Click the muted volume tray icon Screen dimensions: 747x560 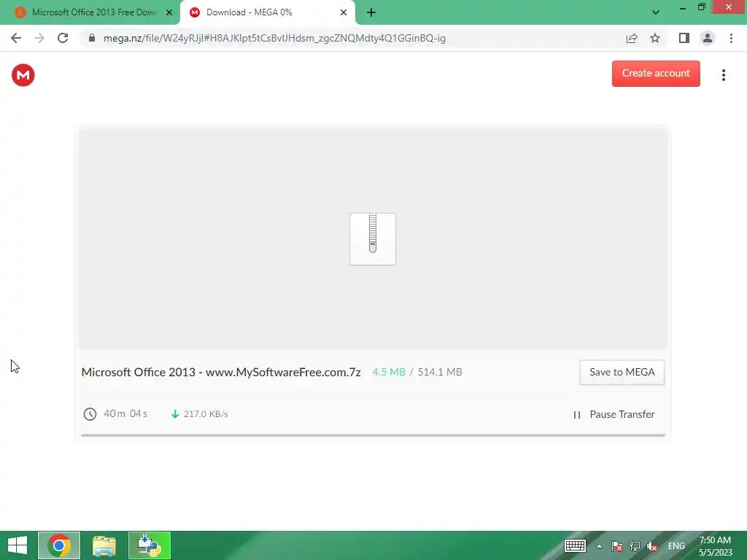tap(652, 546)
